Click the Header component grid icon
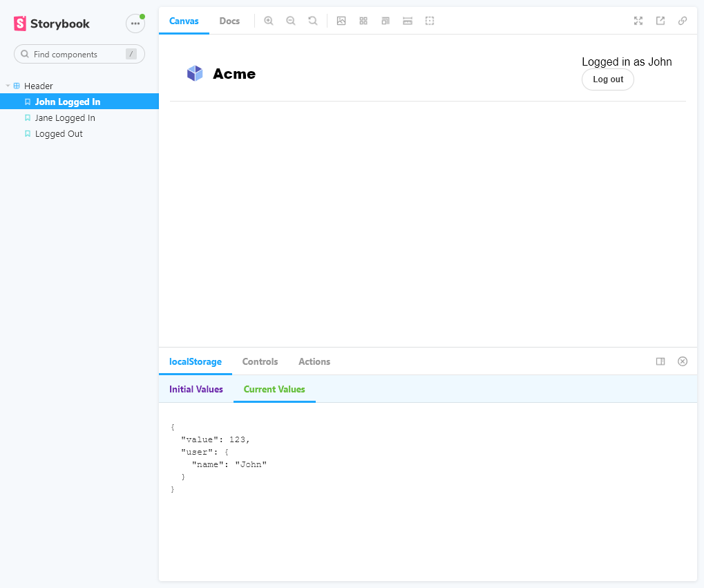Screen dimensions: 704x588 pyautogui.click(x=17, y=86)
